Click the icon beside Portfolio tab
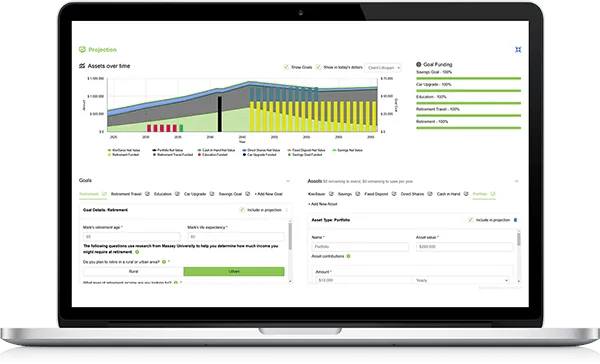Viewport: 600px width, 364px height. click(x=493, y=194)
